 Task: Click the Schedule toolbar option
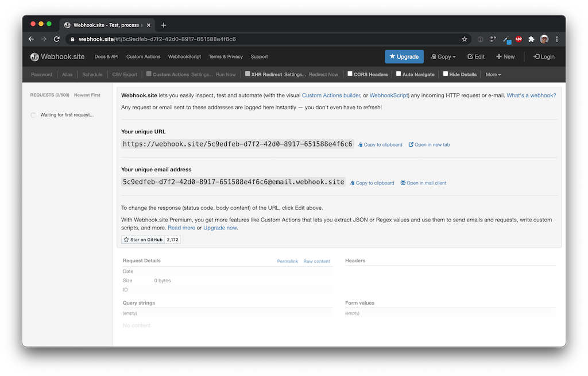click(x=92, y=74)
